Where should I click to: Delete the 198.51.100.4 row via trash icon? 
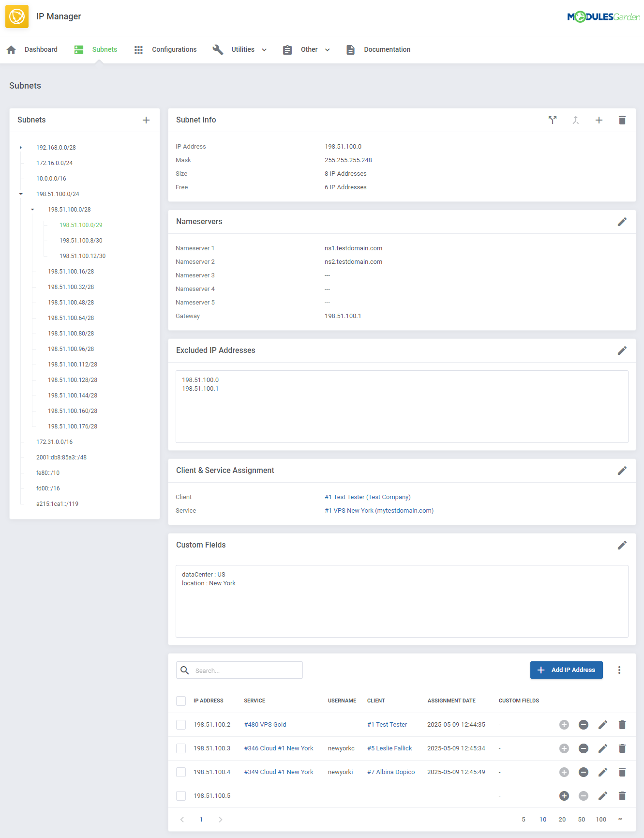tap(622, 772)
